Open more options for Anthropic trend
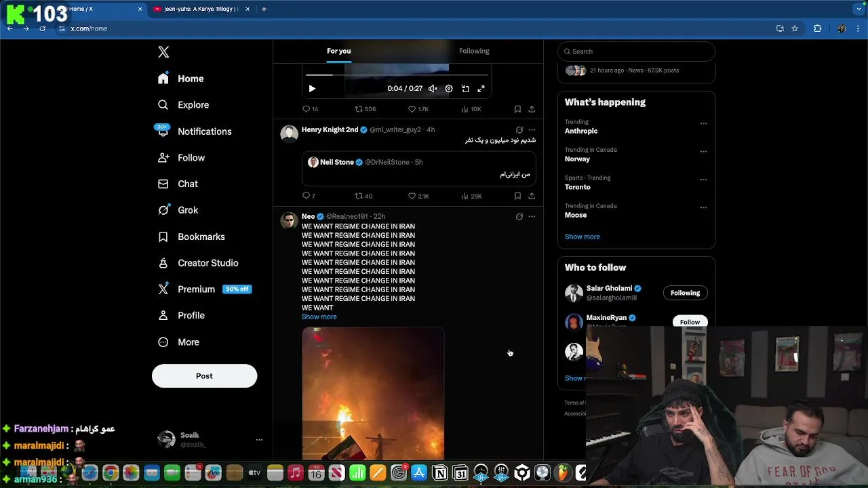 pos(703,123)
